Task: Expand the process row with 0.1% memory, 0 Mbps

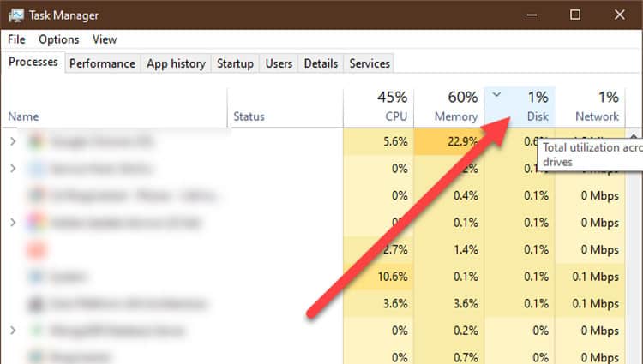Action: pyautogui.click(x=13, y=223)
